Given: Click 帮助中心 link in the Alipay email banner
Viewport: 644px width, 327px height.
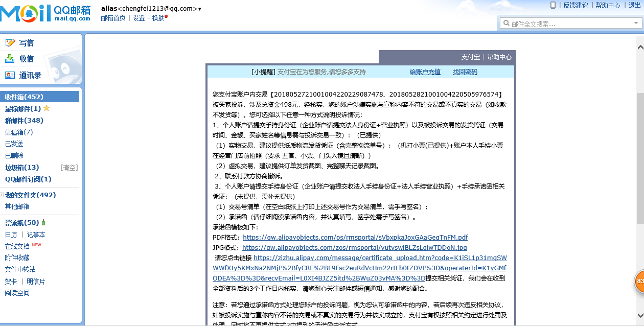Looking at the screenshot, I should [499, 57].
